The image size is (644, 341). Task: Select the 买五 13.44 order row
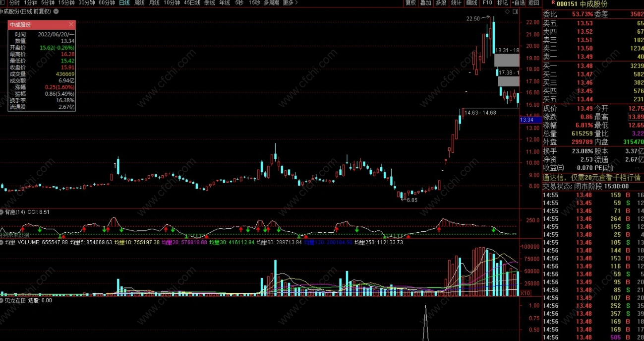(593, 99)
